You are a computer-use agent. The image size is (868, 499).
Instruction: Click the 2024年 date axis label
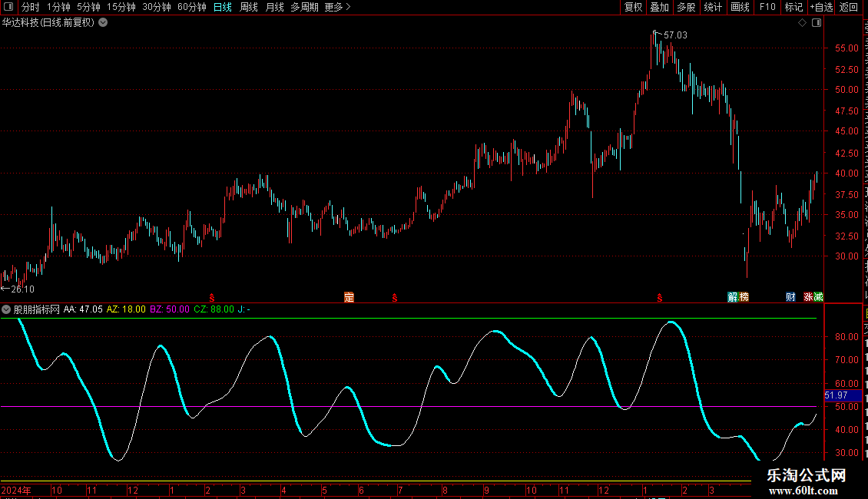coord(16,490)
